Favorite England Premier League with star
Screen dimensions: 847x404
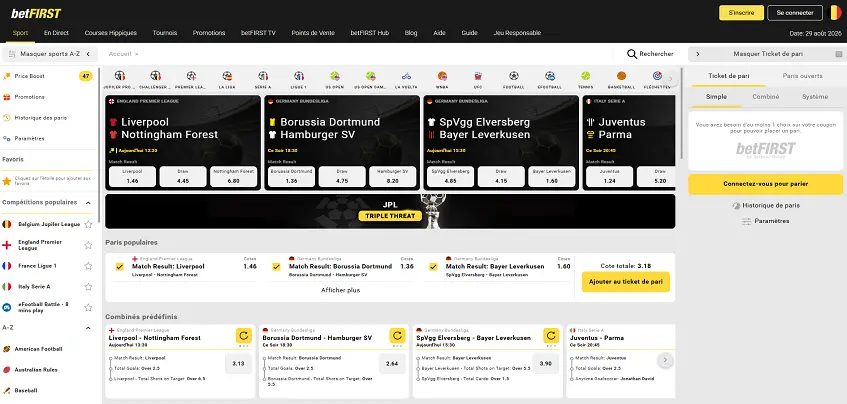pyautogui.click(x=88, y=245)
